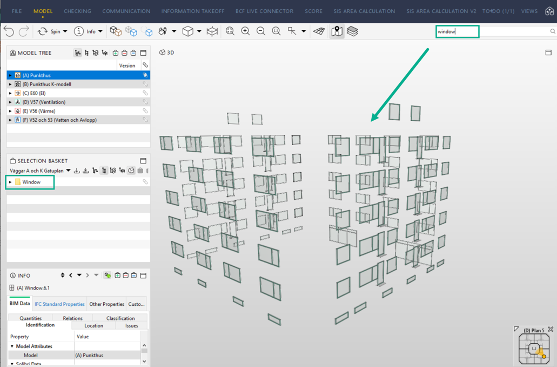Toggle the model tree containment hierarchy mode button
Viewport: 557px width, 367px height.
(77, 53)
